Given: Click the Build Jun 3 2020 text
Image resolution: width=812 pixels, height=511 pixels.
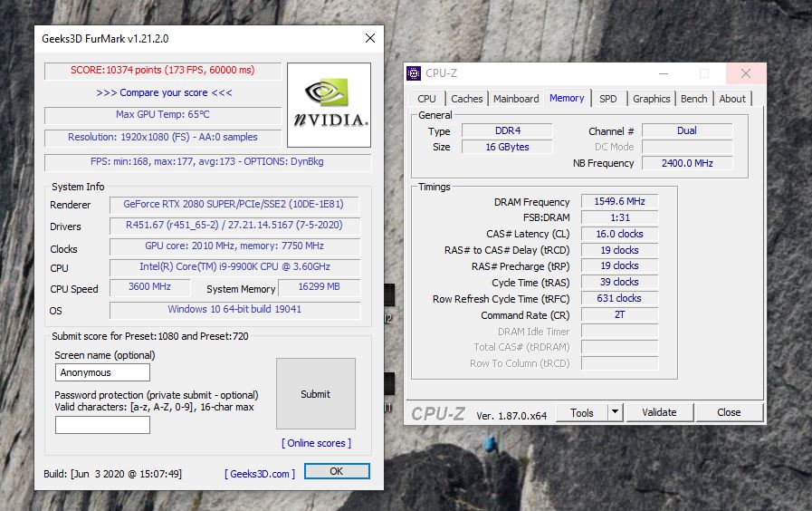Looking at the screenshot, I should click(112, 474).
